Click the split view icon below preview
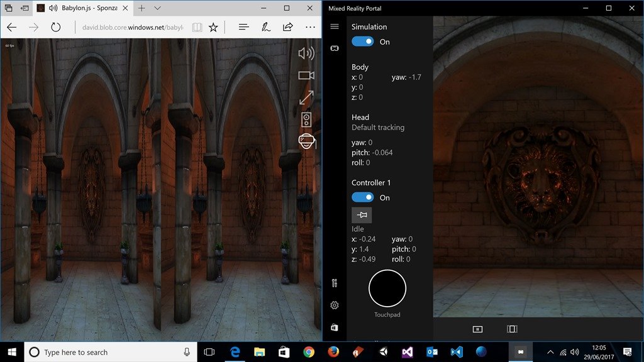This screenshot has width=644, height=362. [512, 329]
